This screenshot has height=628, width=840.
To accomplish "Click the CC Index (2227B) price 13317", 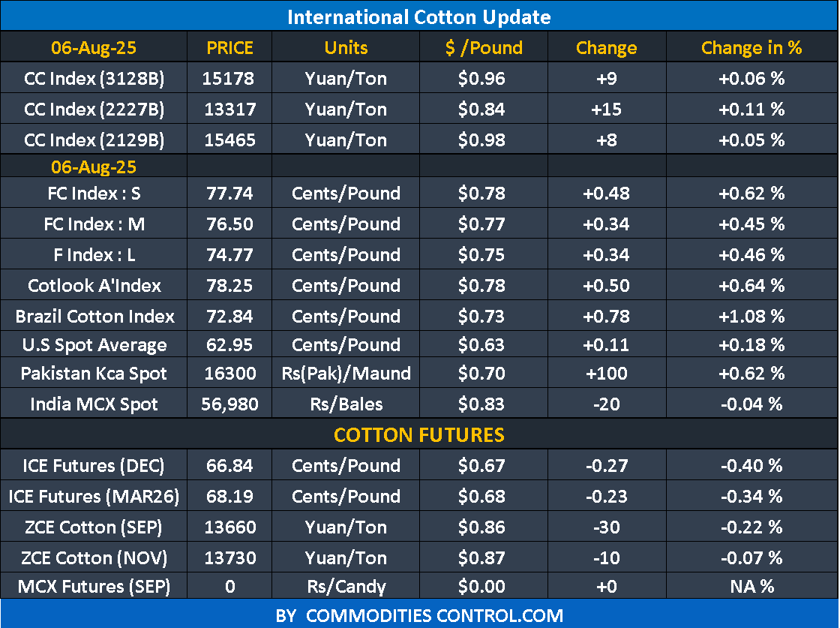I will 229,109.
